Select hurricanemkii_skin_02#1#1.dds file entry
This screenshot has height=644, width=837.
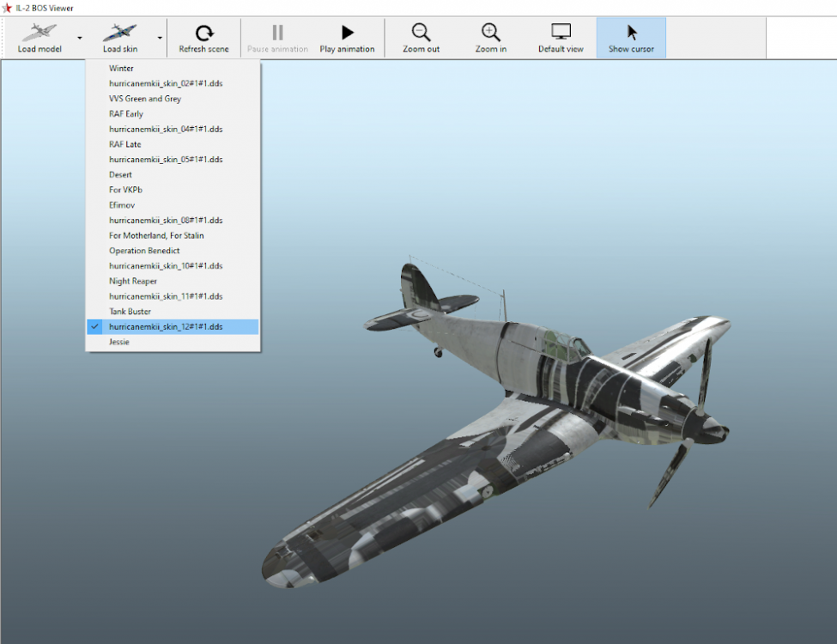point(166,83)
